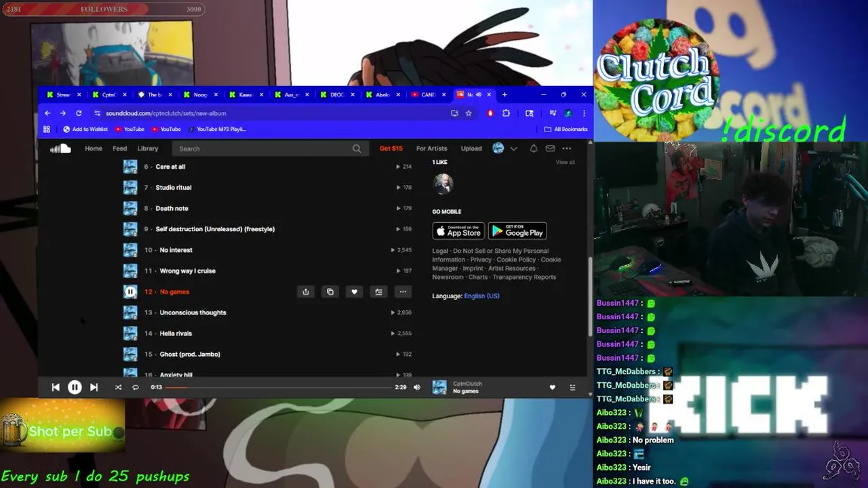This screenshot has height=488, width=868.
Task: Open the user avatar dropdown chevron
Action: point(513,148)
